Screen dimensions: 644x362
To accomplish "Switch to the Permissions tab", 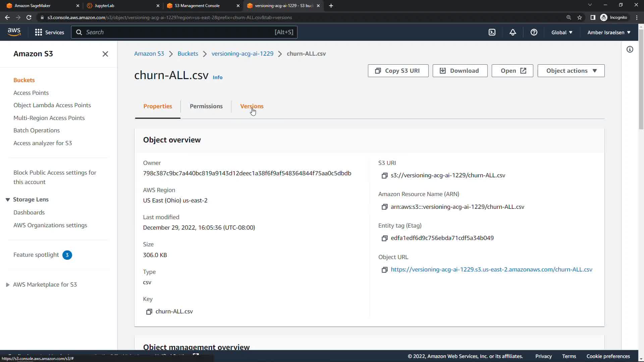I will coord(206,106).
